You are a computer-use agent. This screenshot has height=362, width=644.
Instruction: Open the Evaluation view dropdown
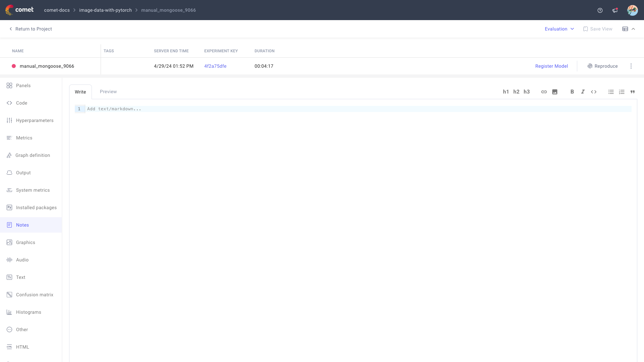pyautogui.click(x=559, y=29)
